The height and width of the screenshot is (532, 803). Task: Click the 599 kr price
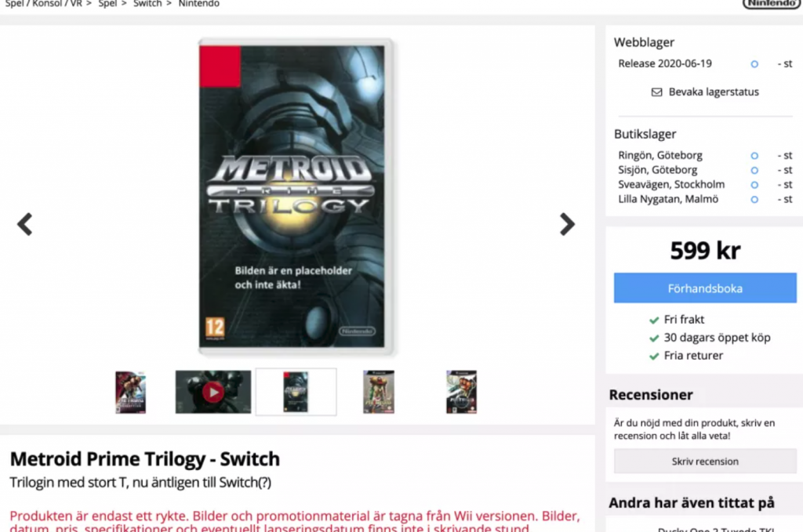705,251
